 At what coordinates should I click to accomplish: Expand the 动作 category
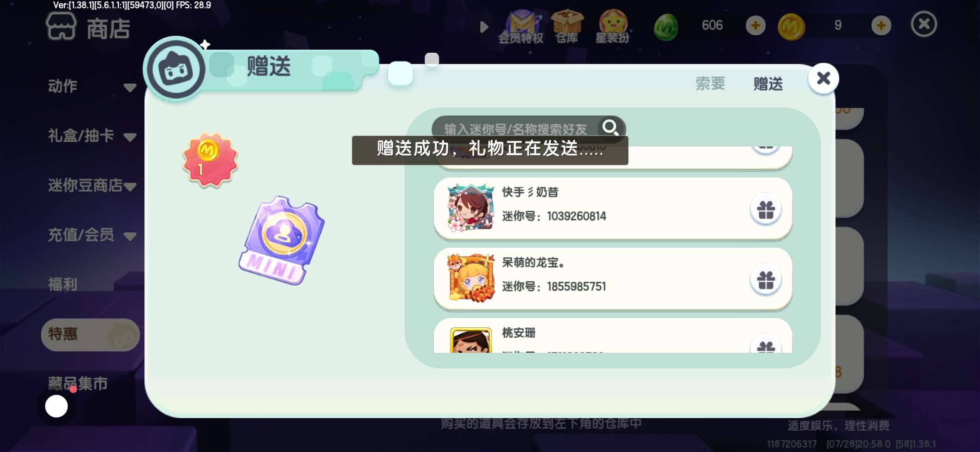coord(91,87)
